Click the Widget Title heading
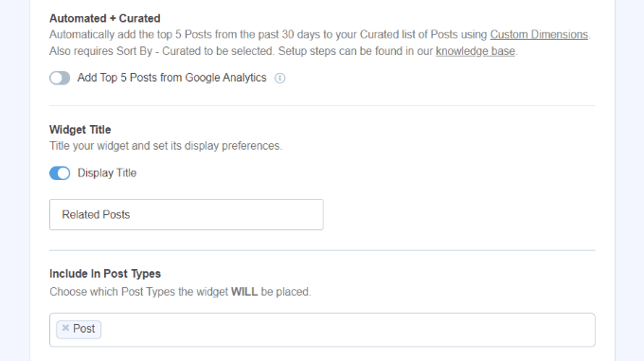Image resolution: width=644 pixels, height=361 pixels. [80, 130]
